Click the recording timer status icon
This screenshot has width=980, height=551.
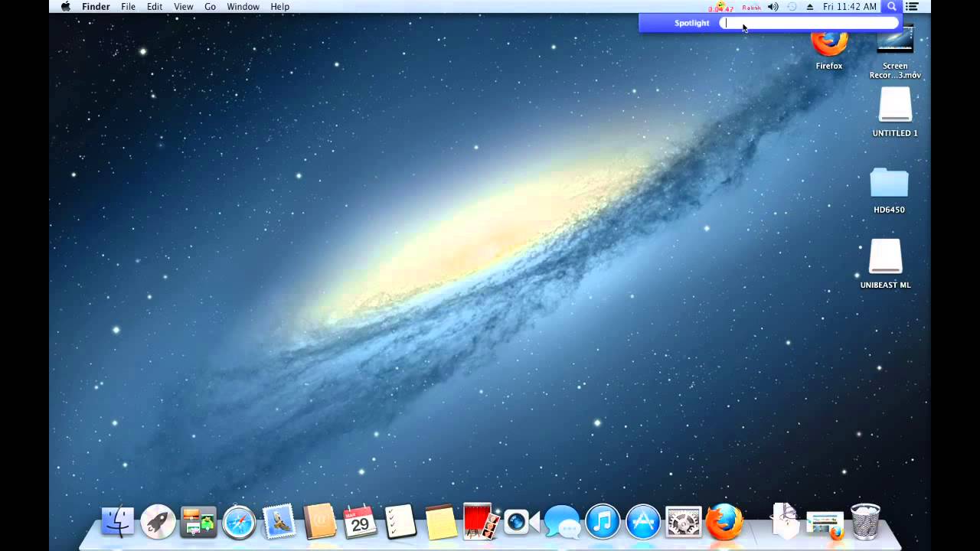(x=720, y=7)
